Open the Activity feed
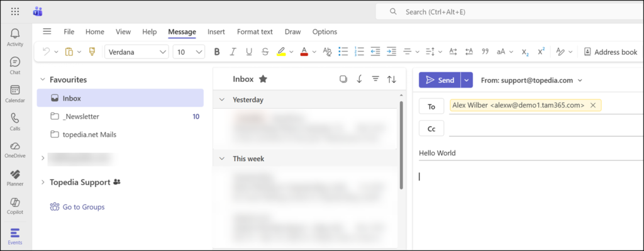The image size is (644, 251). (x=15, y=37)
